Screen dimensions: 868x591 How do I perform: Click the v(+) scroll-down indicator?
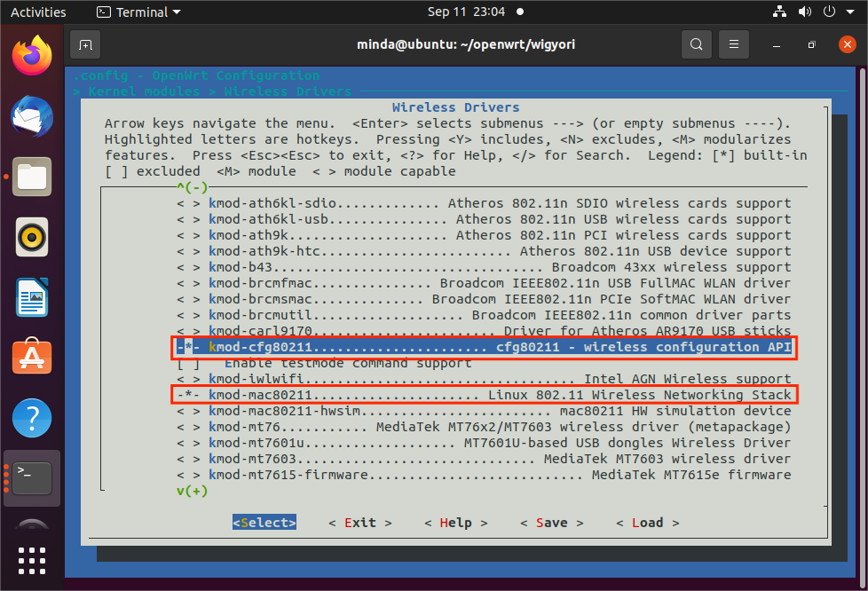(x=192, y=491)
